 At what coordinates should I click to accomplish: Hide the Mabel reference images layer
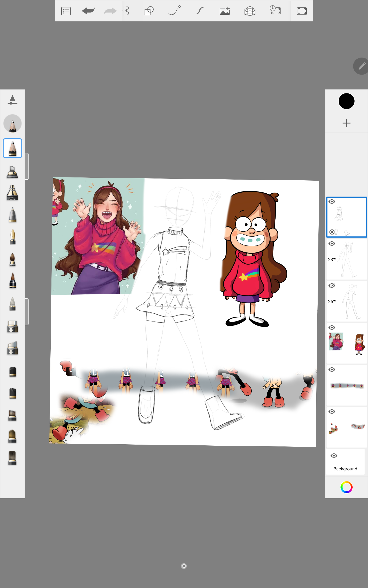click(332, 327)
